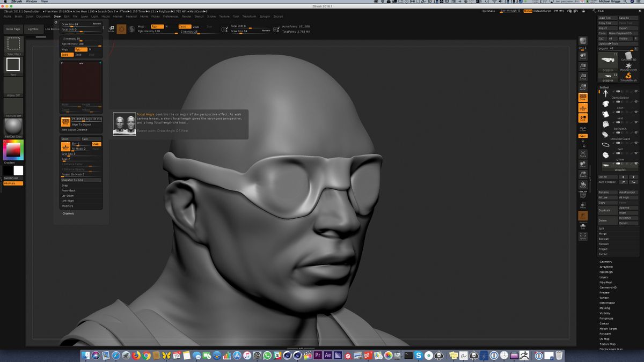The image size is (644, 362).
Task: Pick a color in the color picker square
Action: [x=13, y=150]
